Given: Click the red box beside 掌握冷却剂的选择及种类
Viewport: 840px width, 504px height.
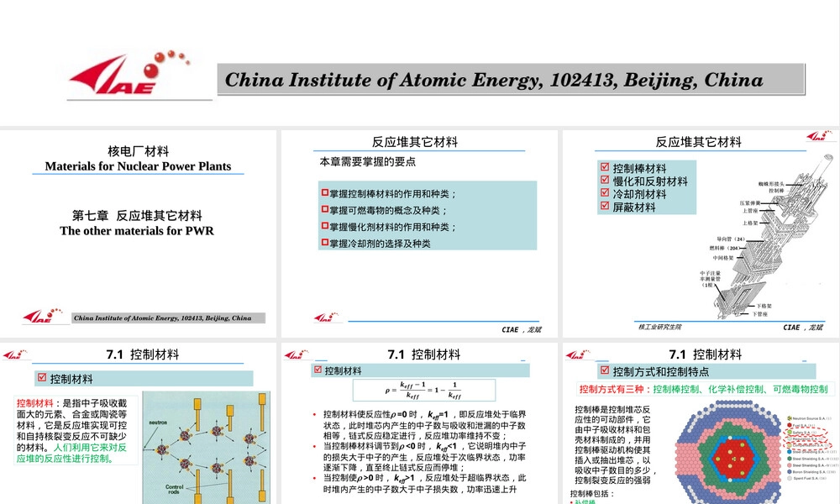Looking at the screenshot, I should pos(324,242).
